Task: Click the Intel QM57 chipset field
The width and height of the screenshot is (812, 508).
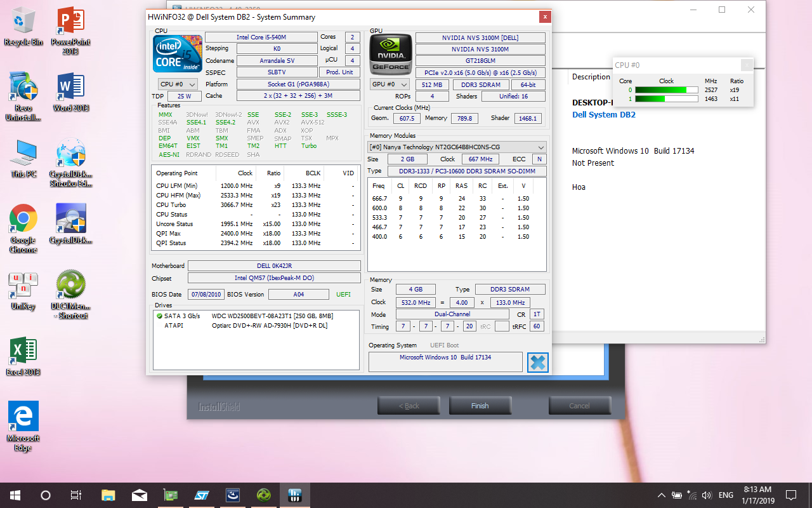Action: [x=274, y=278]
